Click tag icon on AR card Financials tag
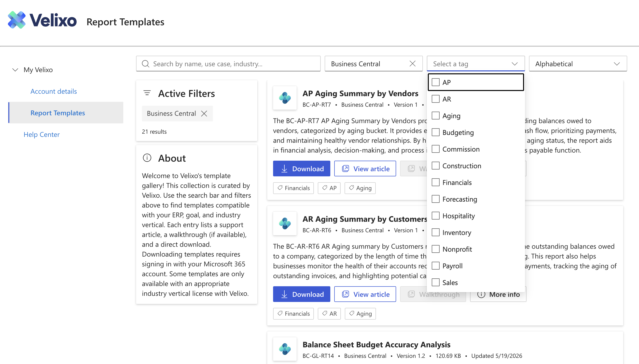Viewport: 639px width, 364px height. click(x=280, y=313)
